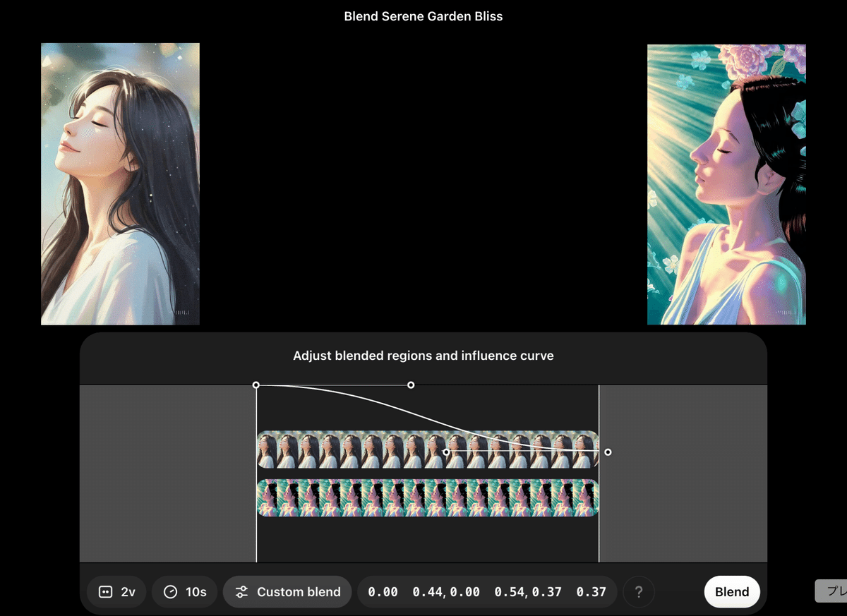The width and height of the screenshot is (847, 616).
Task: Click the second video filmstrip with teal frames
Action: point(428,498)
